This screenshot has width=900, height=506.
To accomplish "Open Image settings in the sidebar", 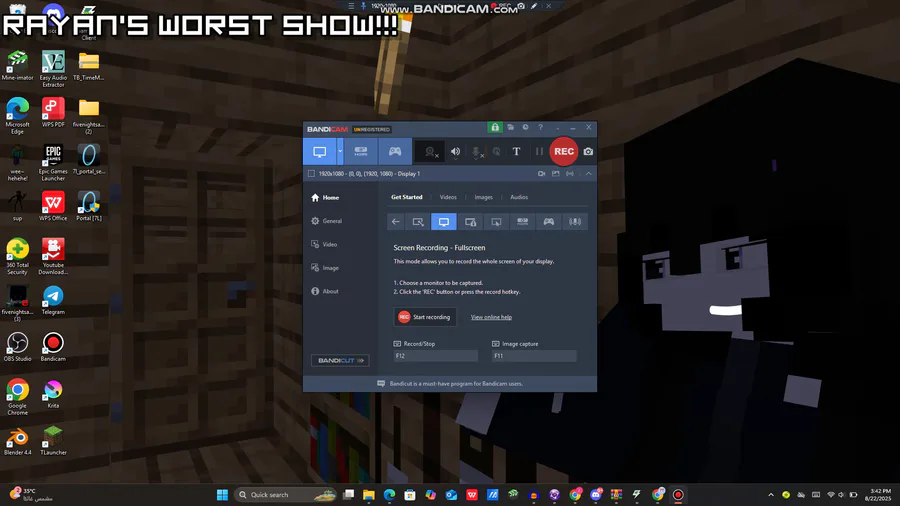I will pyautogui.click(x=325, y=268).
